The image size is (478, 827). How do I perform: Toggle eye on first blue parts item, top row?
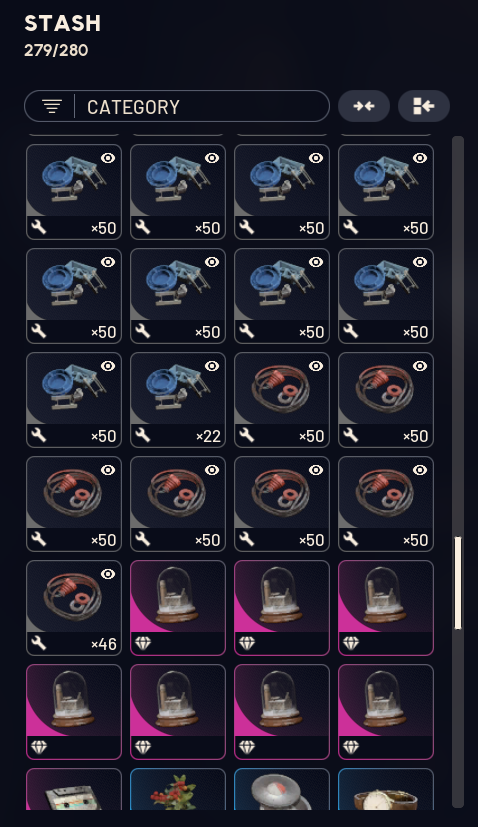pos(108,158)
